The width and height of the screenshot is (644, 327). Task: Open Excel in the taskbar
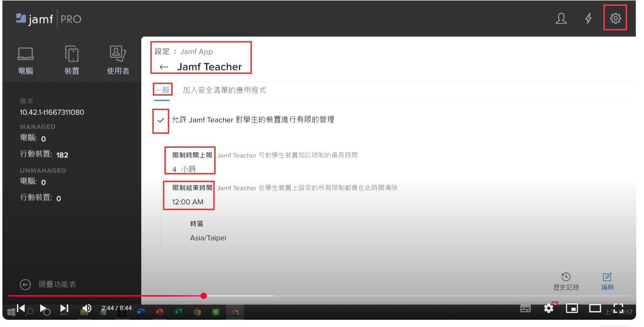178,312
